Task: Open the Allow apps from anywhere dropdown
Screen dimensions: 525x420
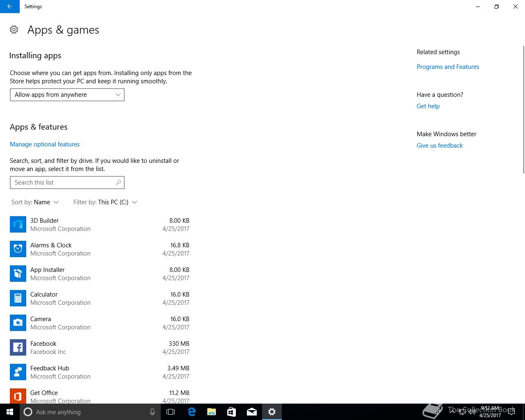Action: click(67, 95)
